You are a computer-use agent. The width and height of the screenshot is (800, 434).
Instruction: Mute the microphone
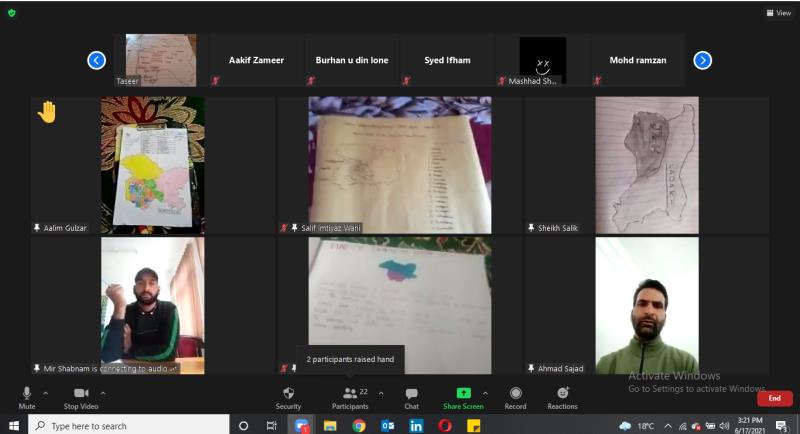[27, 395]
